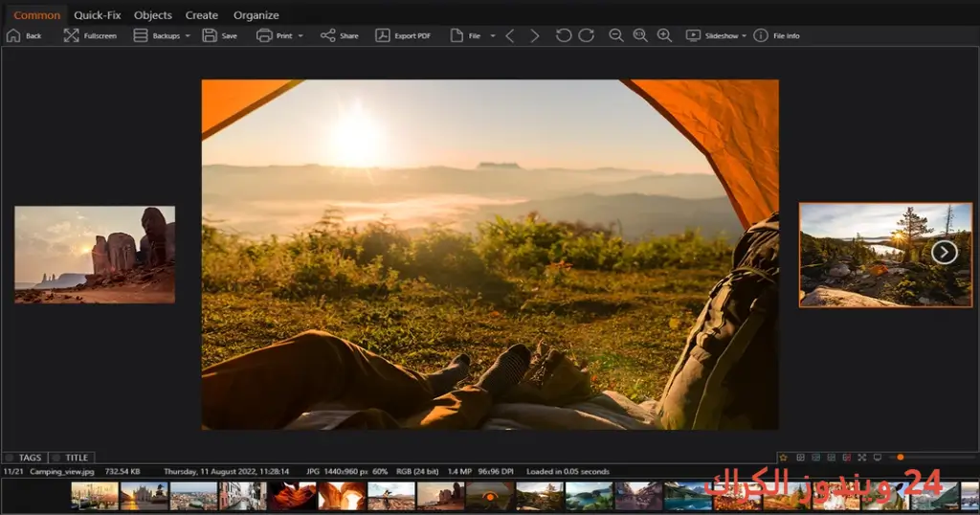Select the hiker on rocks filmstrip thumbnail
Viewport: 980px width, 515px height.
pyautogui.click(x=391, y=496)
